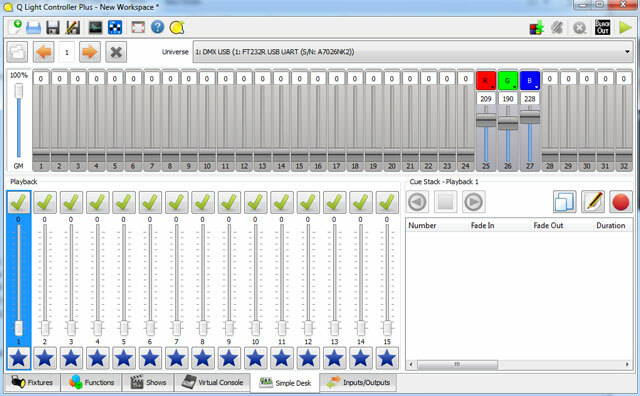This screenshot has height=396, width=640.
Task: Click the value field showing 190
Action: (x=508, y=98)
